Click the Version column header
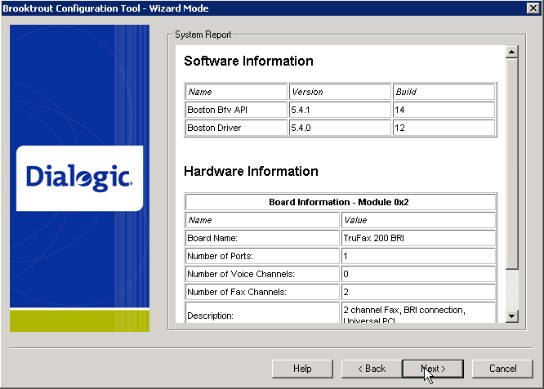The height and width of the screenshot is (389, 544). pyautogui.click(x=340, y=92)
